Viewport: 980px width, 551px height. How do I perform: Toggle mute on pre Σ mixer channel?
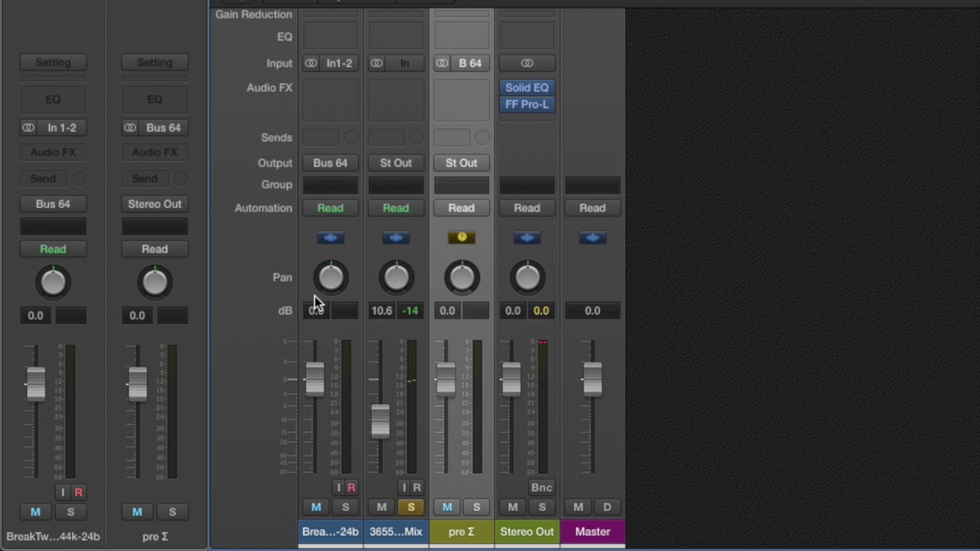click(447, 507)
